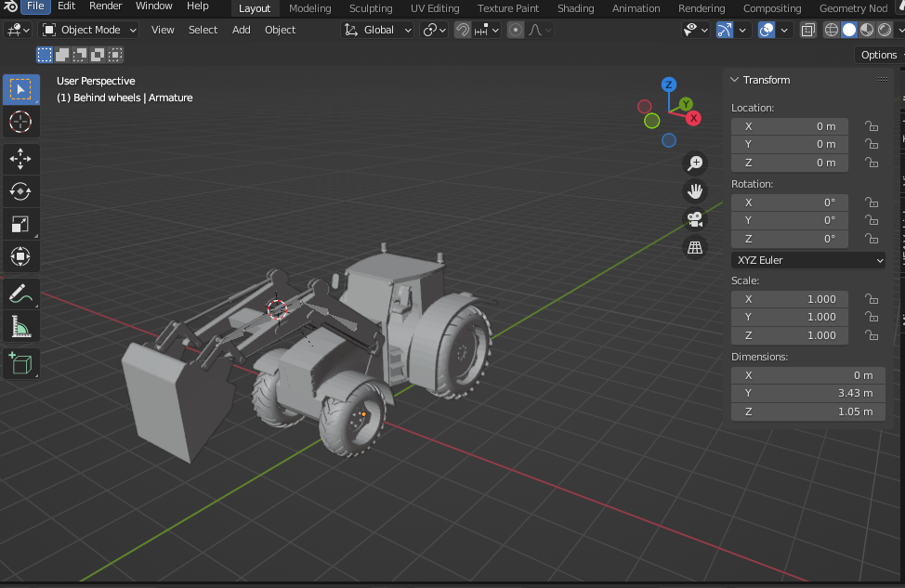This screenshot has width=905, height=588.
Task: Click the red X axis on navigation gizmo
Action: [x=692, y=118]
